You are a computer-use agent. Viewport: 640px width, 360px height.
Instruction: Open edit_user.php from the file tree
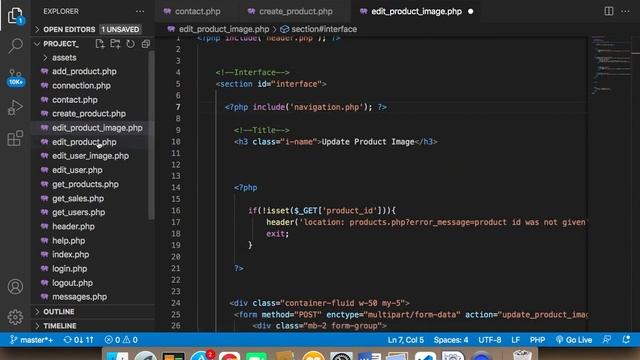[x=77, y=170]
